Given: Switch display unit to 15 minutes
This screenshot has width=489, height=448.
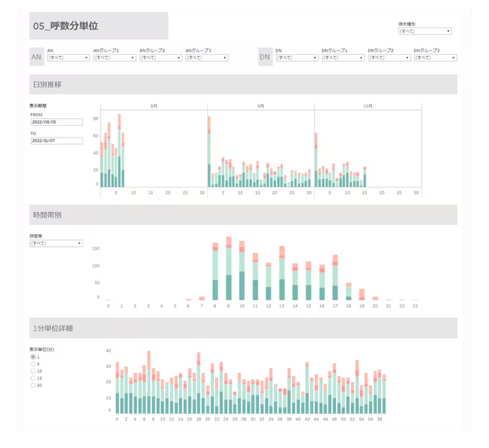Looking at the screenshot, I should (x=33, y=378).
